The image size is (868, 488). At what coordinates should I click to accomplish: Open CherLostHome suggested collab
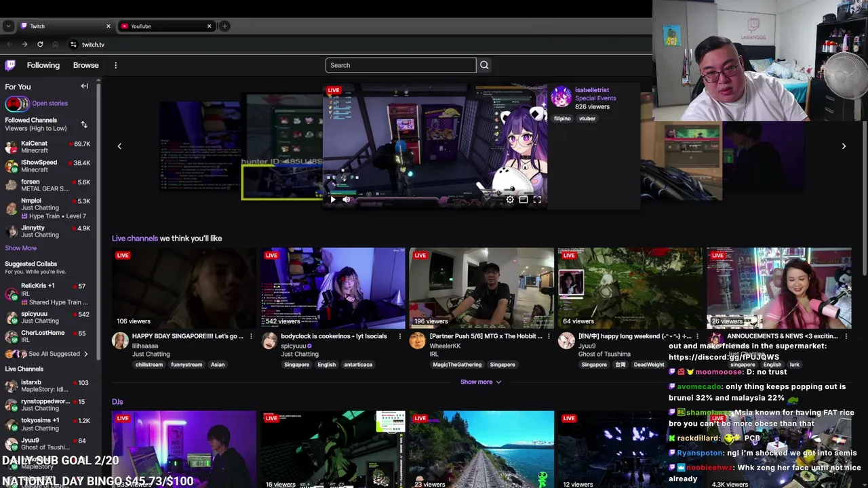(x=47, y=336)
